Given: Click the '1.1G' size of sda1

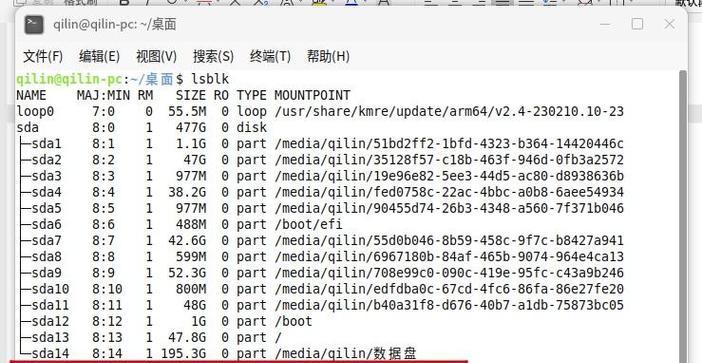Looking at the screenshot, I should tap(191, 144).
